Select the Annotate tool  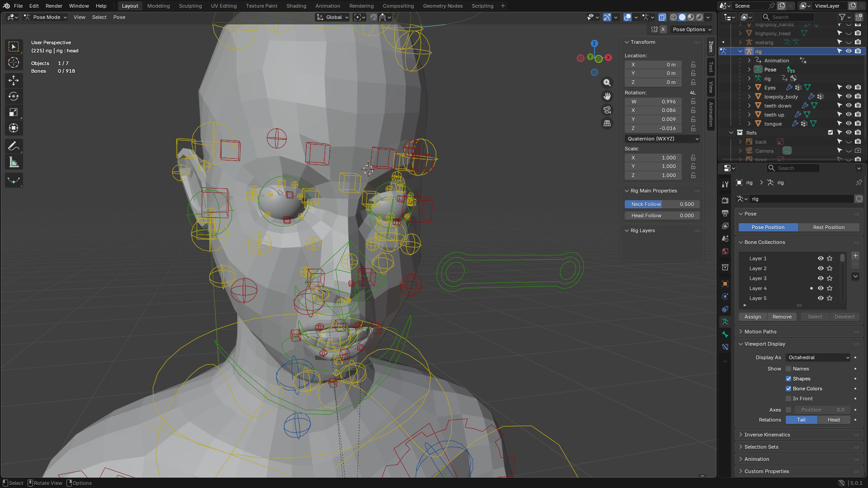[x=14, y=146]
